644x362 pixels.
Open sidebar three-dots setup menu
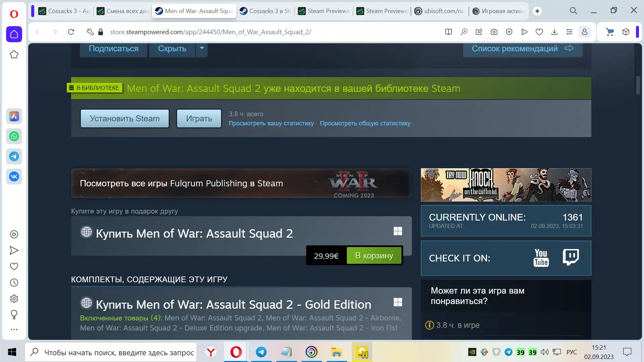coord(14,329)
